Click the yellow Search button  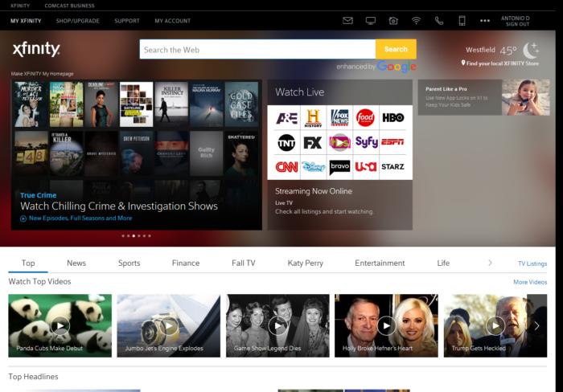click(x=396, y=49)
